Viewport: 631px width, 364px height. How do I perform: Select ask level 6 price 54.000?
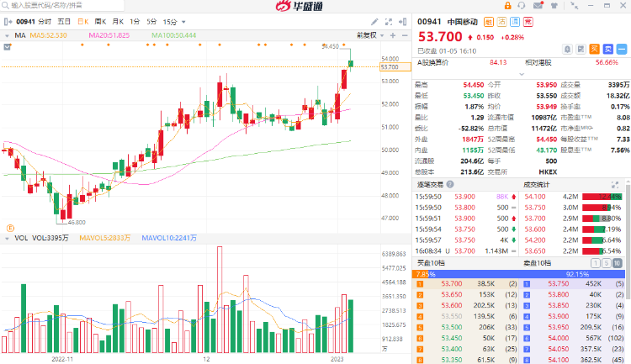(558, 338)
